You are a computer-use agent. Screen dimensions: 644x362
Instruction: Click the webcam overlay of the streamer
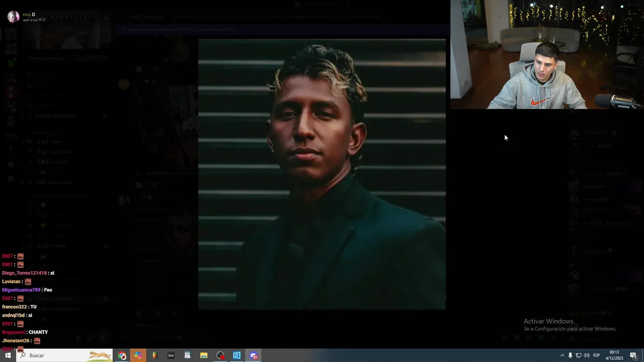547,54
